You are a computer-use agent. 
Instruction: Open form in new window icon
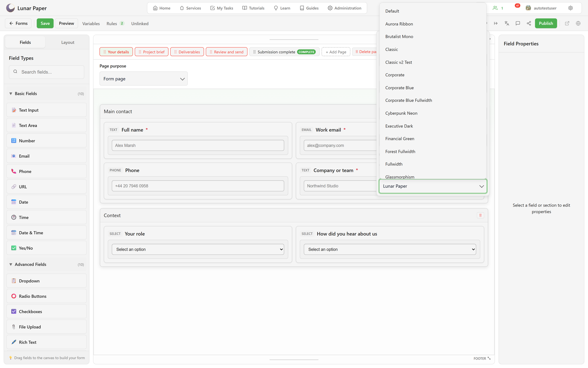(567, 23)
